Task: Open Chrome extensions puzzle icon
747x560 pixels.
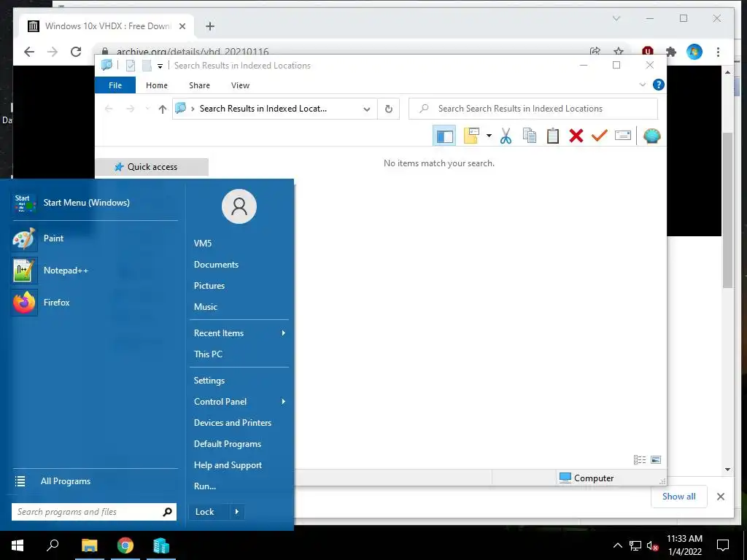Action: click(671, 52)
